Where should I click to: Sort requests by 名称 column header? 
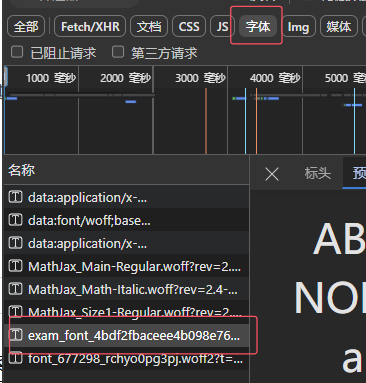coord(21,170)
